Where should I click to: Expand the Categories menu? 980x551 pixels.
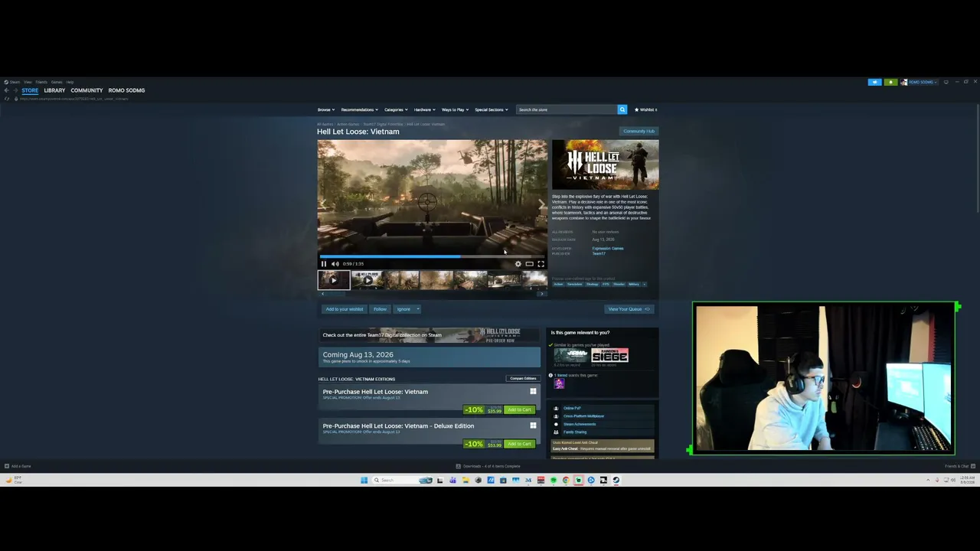(x=396, y=109)
